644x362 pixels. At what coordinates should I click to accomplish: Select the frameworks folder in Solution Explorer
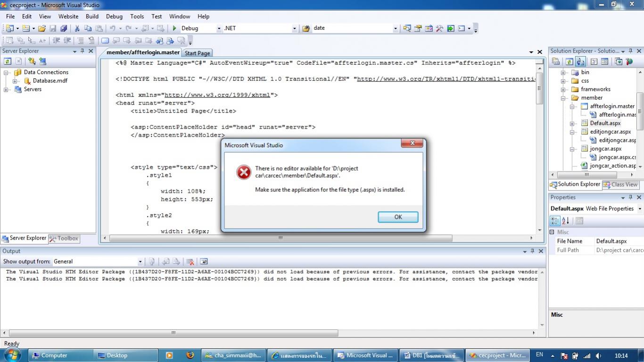(595, 90)
